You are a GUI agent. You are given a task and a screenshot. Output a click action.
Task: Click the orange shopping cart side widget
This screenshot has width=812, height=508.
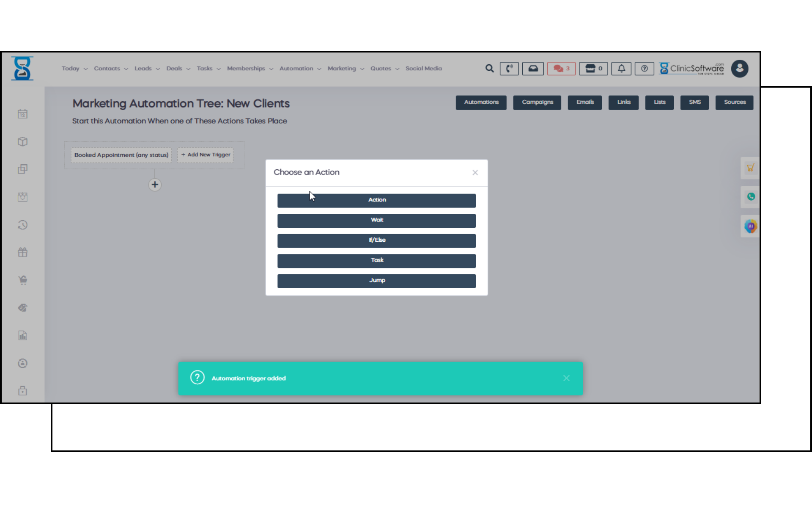(x=750, y=168)
